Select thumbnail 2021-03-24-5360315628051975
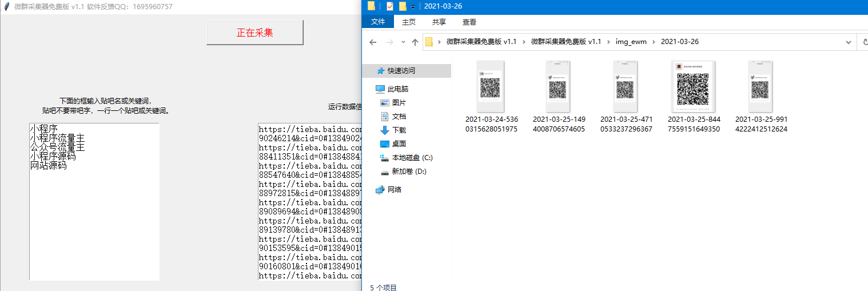Image resolution: width=868 pixels, height=291 pixels. 491,86
